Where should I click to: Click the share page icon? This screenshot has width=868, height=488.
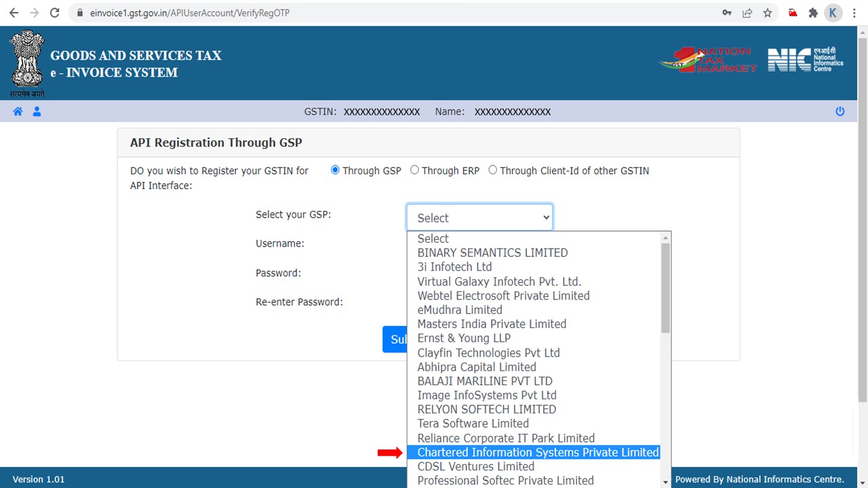(x=747, y=13)
